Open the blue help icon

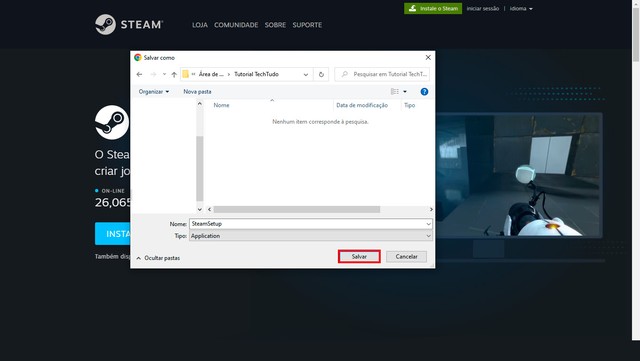[x=424, y=91]
